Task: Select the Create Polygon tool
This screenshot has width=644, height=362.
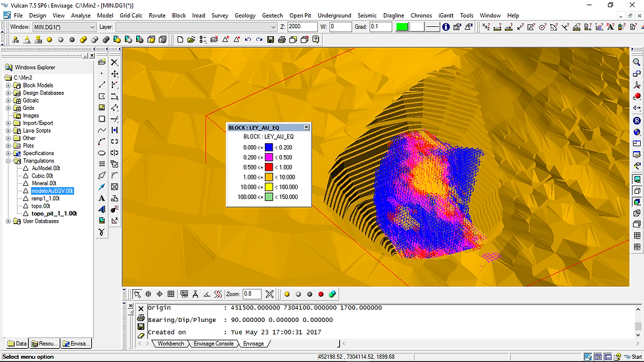Action: coord(102,97)
